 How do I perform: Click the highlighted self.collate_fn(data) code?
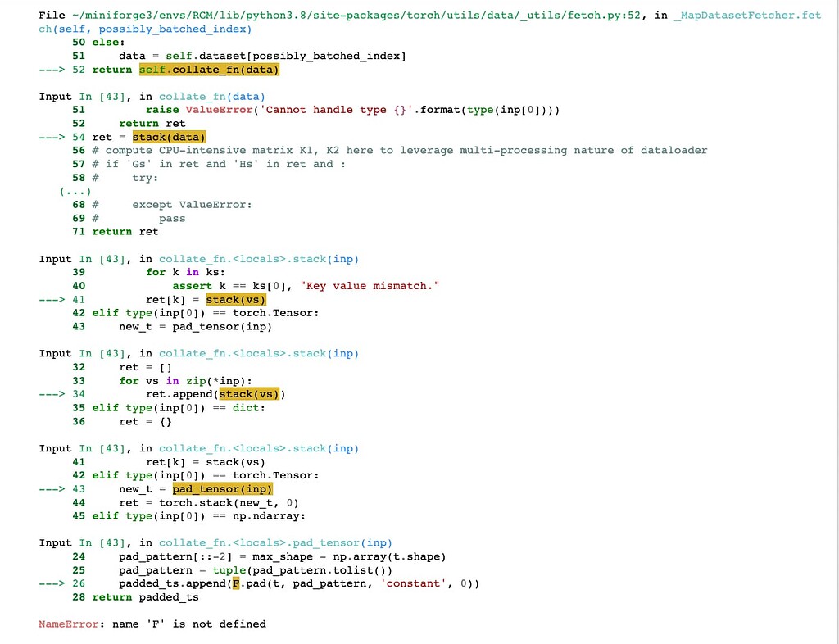coord(209,69)
